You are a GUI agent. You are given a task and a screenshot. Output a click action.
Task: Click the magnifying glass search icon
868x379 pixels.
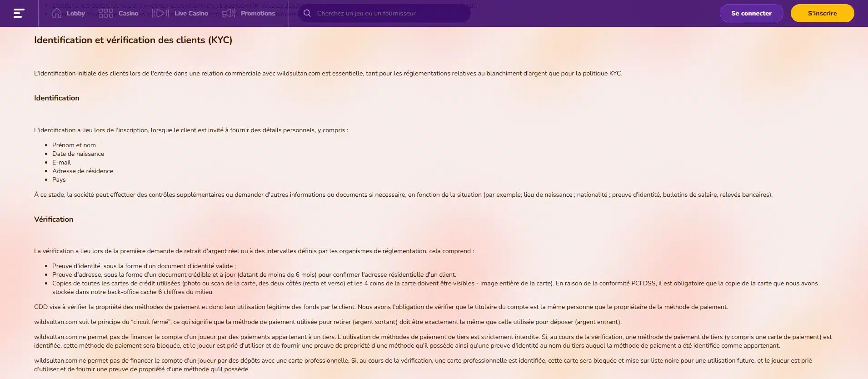307,13
